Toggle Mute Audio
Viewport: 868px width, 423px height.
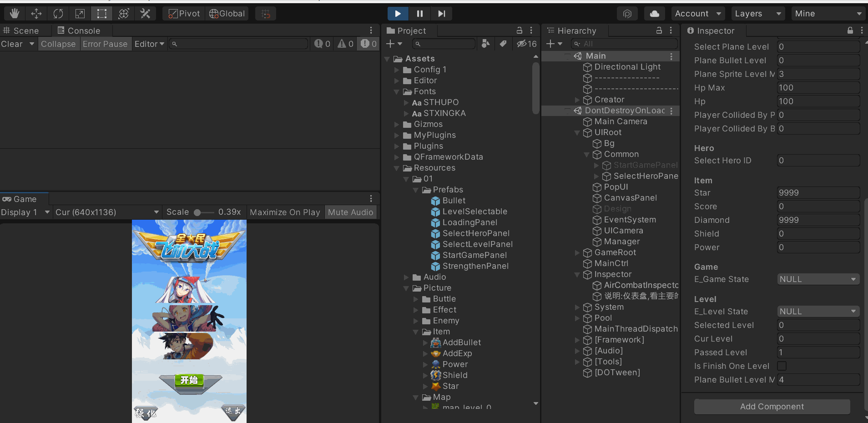351,212
